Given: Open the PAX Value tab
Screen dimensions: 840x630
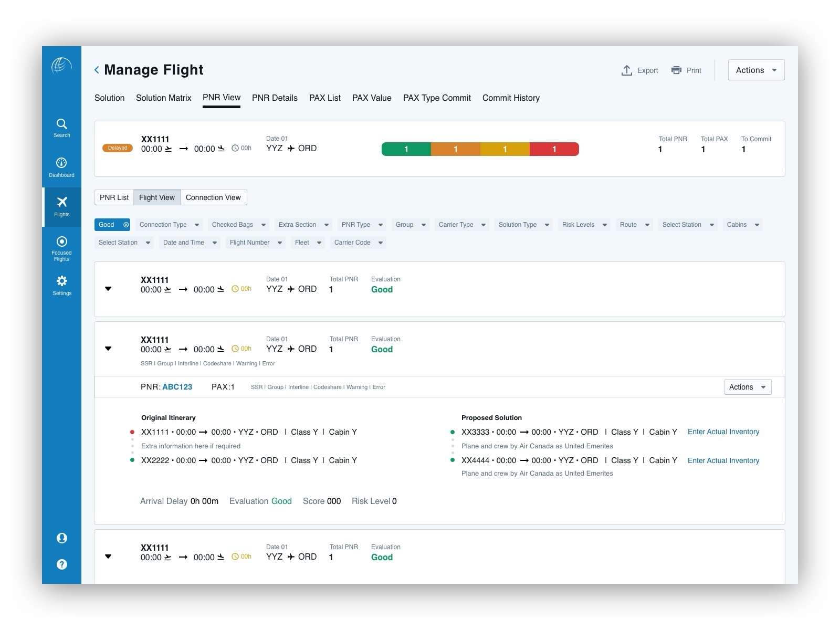Looking at the screenshot, I should (371, 98).
